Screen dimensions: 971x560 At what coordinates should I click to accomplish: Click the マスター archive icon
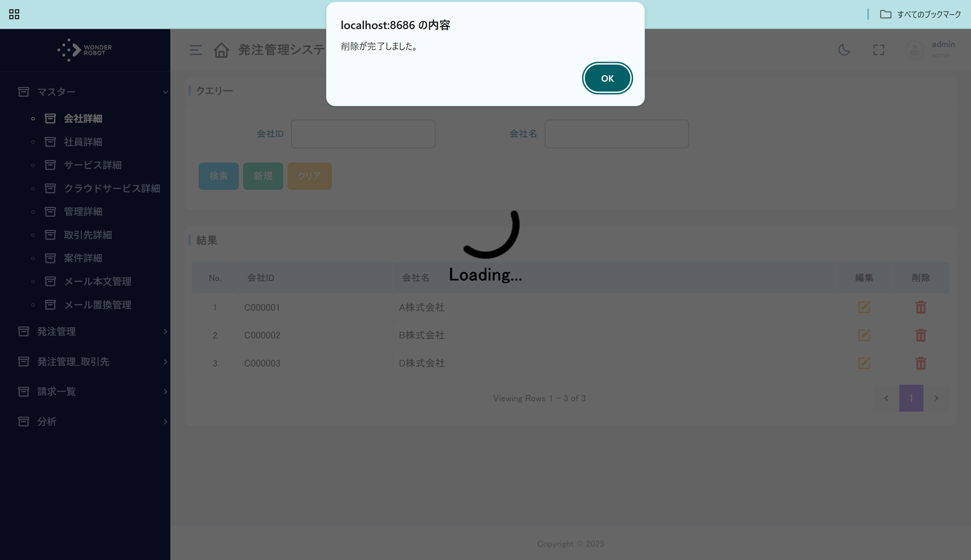coord(23,92)
